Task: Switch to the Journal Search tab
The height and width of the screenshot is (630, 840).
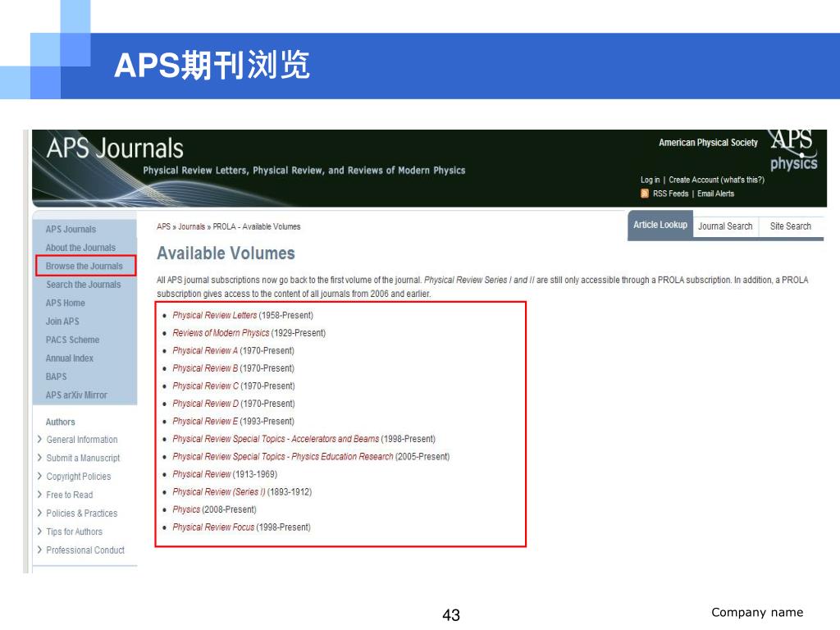Action: (x=725, y=226)
